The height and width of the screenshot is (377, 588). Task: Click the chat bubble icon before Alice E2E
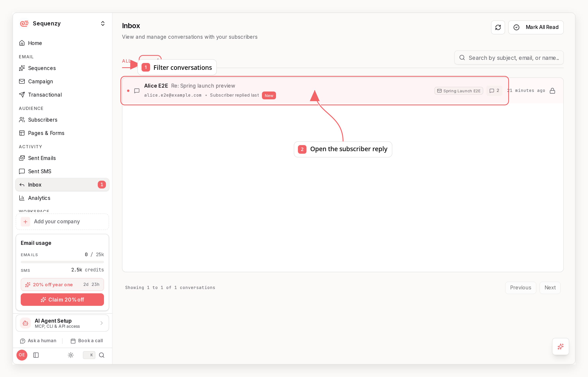(x=137, y=91)
